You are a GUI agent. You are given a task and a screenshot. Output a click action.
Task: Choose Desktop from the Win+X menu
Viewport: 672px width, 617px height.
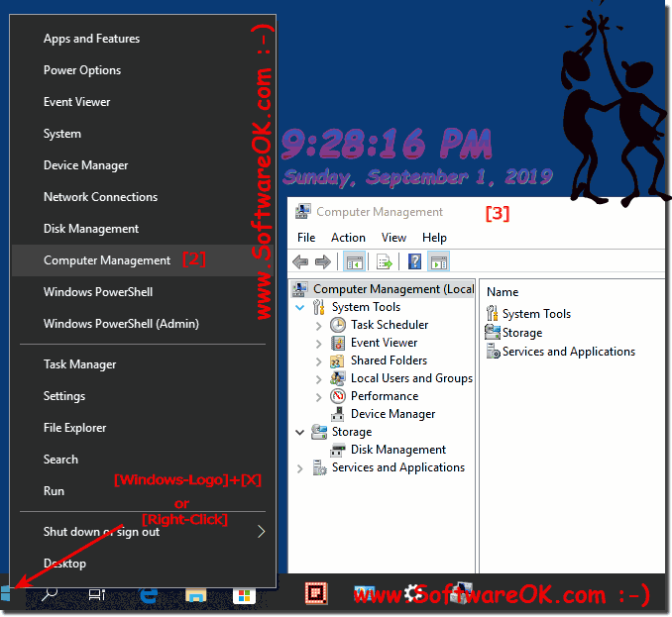coord(143,564)
